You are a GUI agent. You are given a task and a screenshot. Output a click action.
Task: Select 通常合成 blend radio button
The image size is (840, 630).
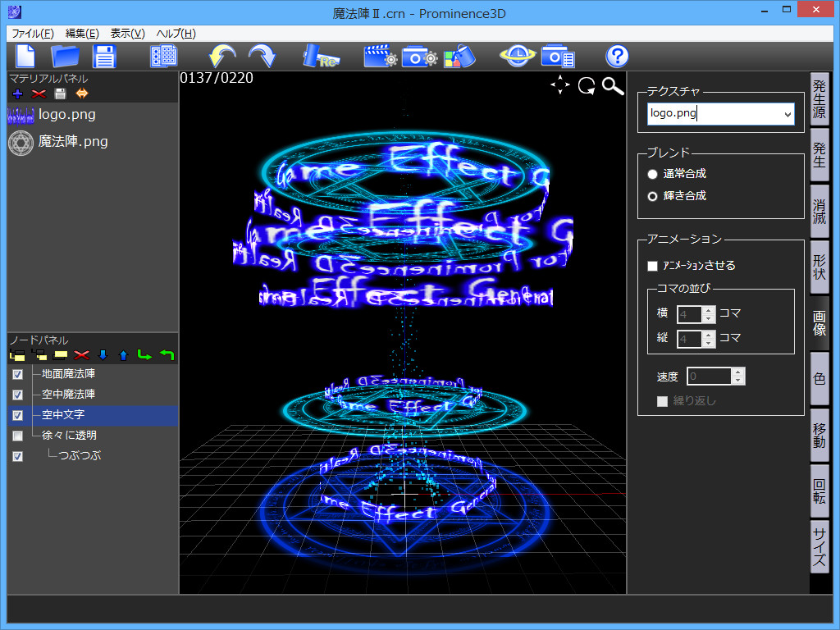[652, 174]
